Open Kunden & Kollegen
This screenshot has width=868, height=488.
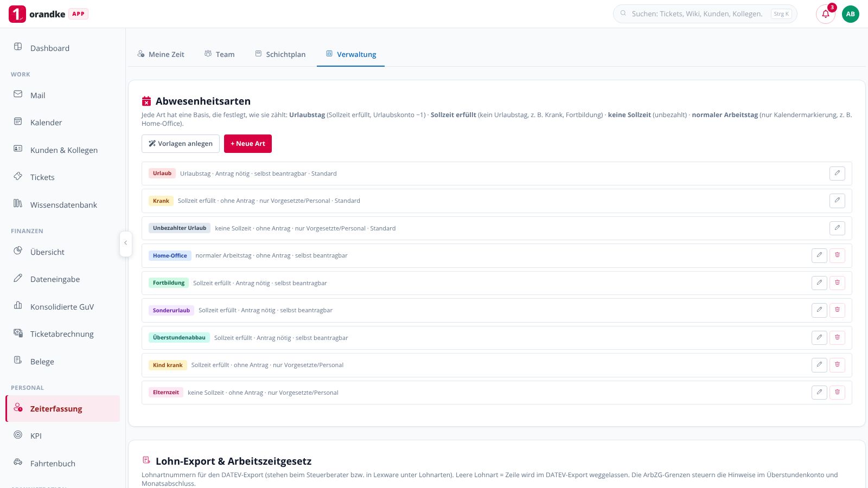click(63, 150)
